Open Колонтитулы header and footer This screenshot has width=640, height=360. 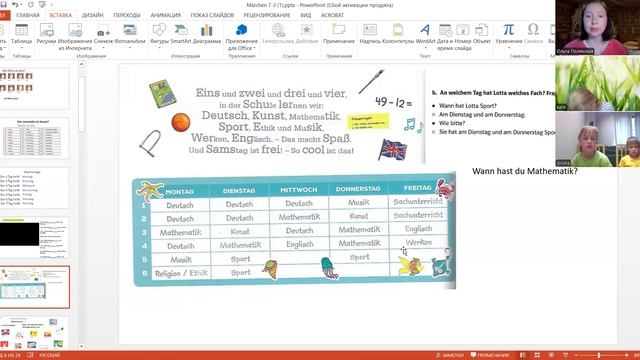[x=398, y=34]
